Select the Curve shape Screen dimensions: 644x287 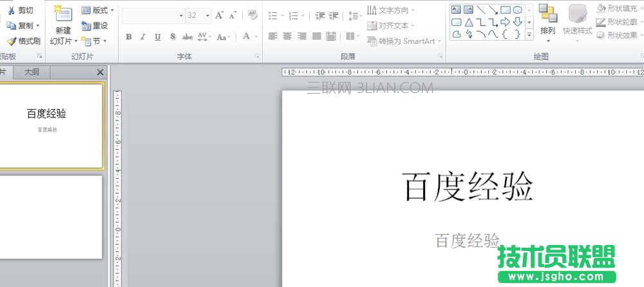tap(493, 35)
